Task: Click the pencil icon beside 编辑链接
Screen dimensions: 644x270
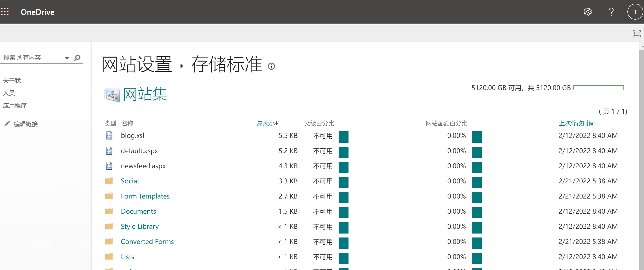Action: tap(7, 124)
